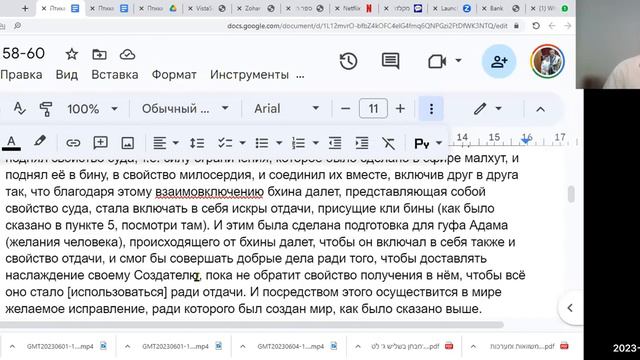640x360 pixels.
Task: Go back in the browser
Action: click(x=552, y=26)
